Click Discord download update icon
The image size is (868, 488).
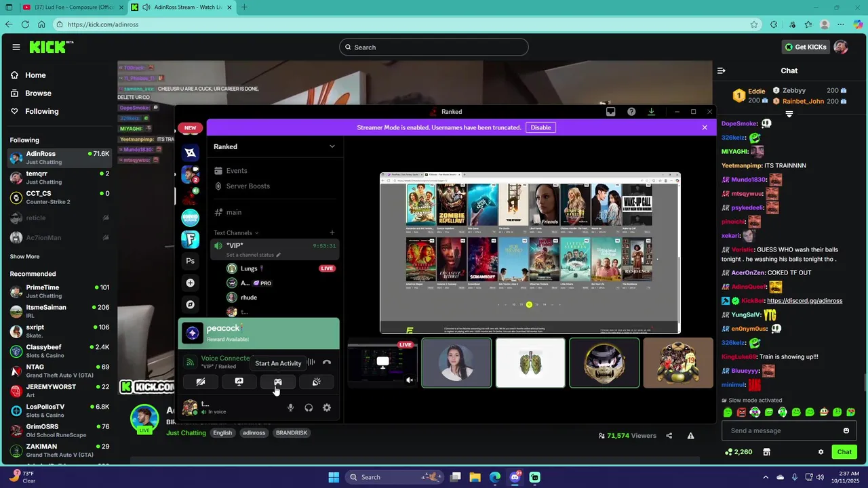(x=652, y=112)
